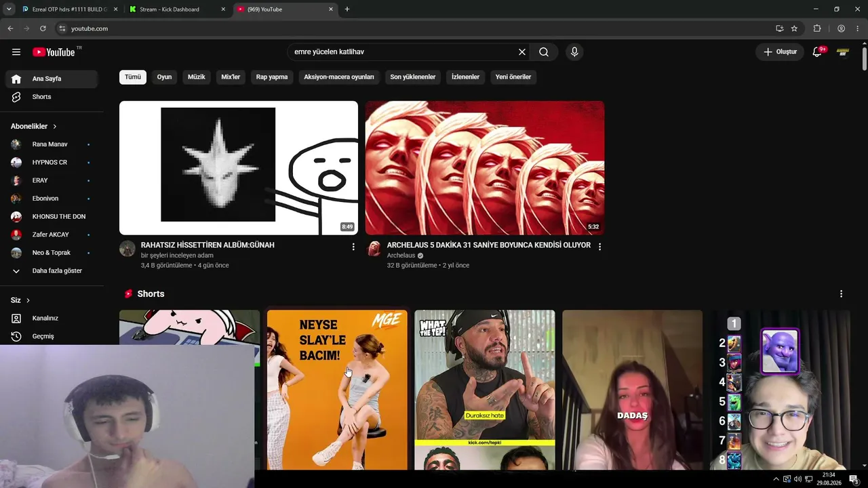Viewport: 868px width, 488px height.
Task: Show hidden system tray icons
Action: 776,479
